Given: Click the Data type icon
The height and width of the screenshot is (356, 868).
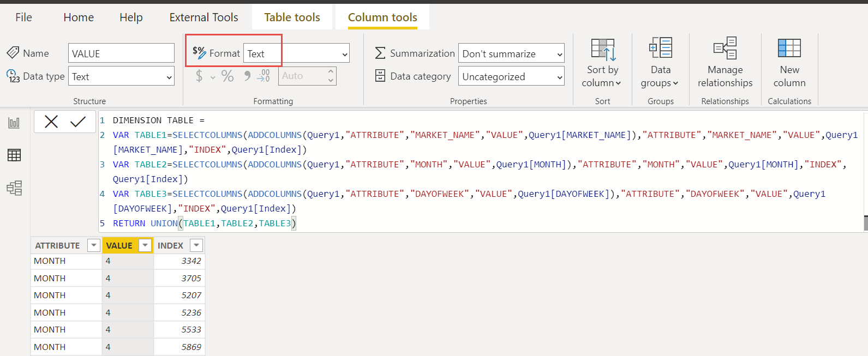Looking at the screenshot, I should click(13, 76).
